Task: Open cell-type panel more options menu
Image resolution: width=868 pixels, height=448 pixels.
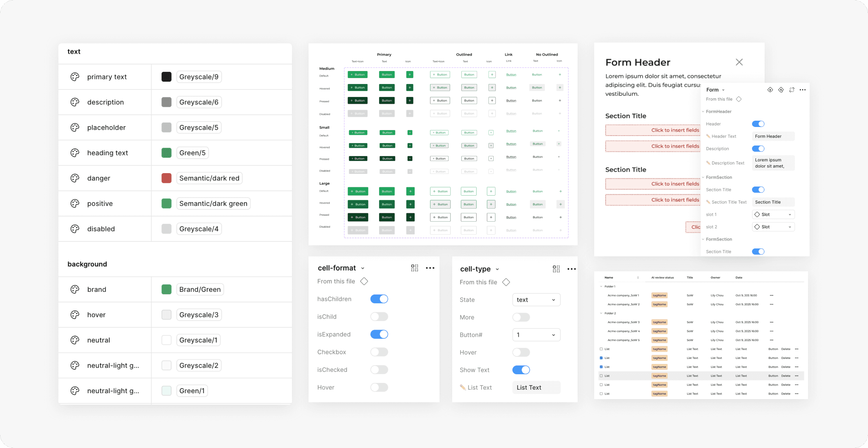Action: click(571, 269)
